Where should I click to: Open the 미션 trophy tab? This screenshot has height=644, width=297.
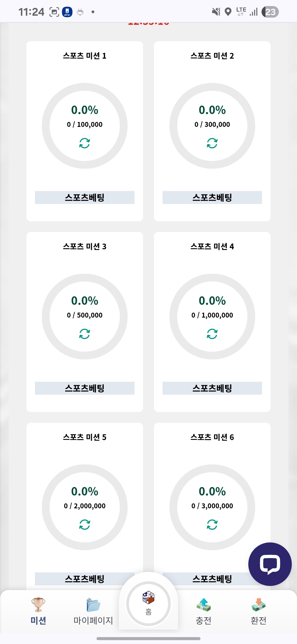(x=38, y=610)
